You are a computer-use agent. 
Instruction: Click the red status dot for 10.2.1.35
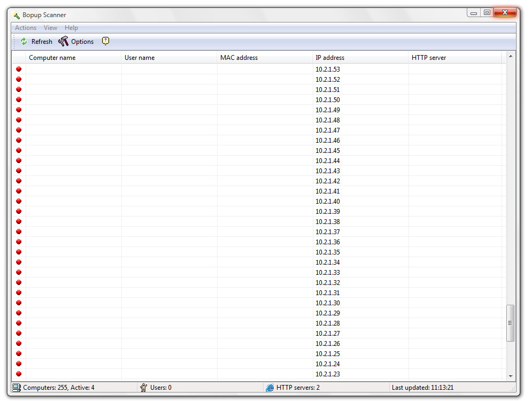coord(19,252)
